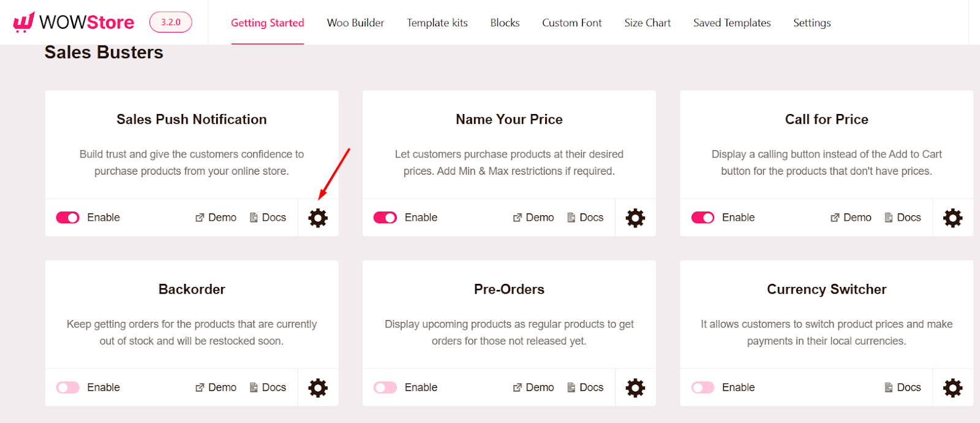
Task: Enable the Backorder feature toggle
Action: click(67, 387)
